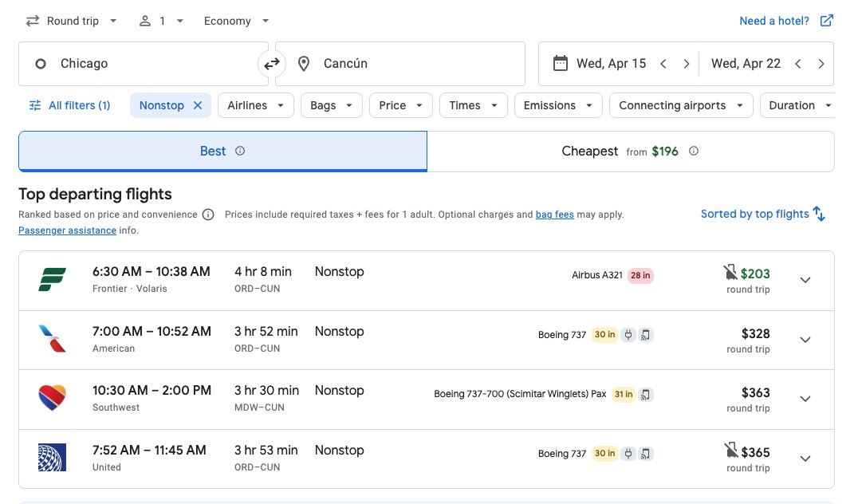
Task: Click the swap origin and destination icon
Action: pos(271,63)
